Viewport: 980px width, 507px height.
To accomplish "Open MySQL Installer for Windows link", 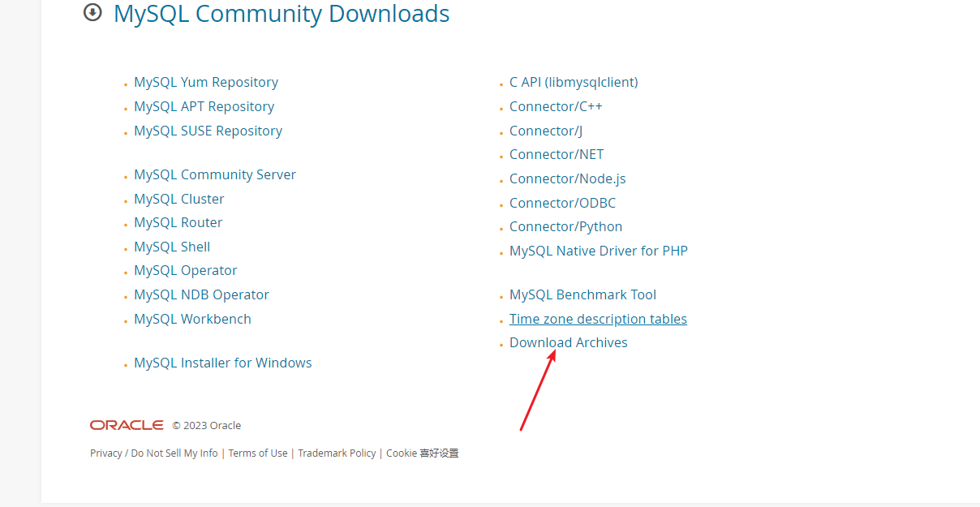I will pos(223,363).
